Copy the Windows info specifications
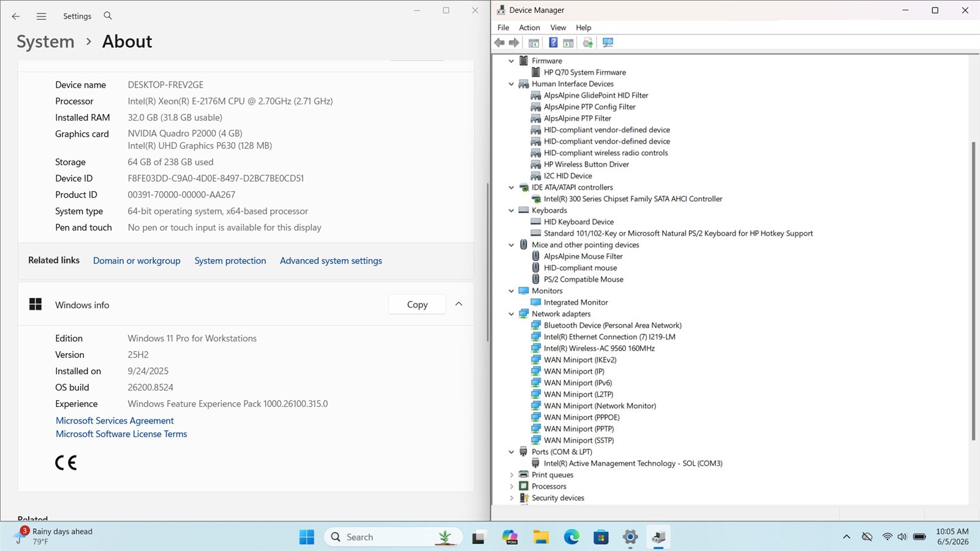This screenshot has width=980, height=551. coord(417,305)
